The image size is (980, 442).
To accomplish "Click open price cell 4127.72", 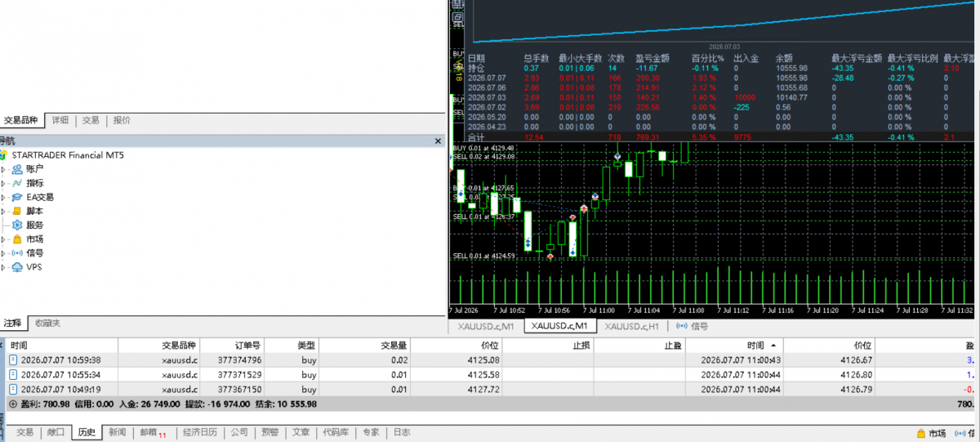I will tap(483, 389).
